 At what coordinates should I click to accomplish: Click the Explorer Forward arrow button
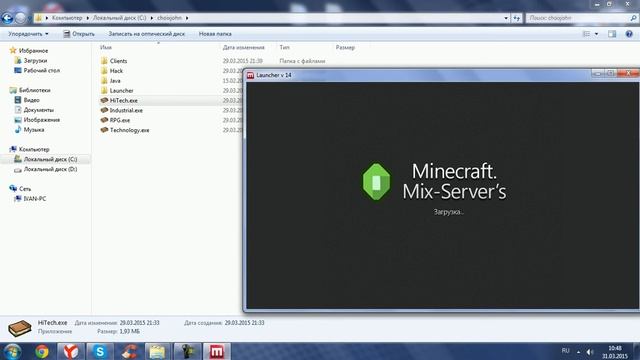pyautogui.click(x=20, y=18)
